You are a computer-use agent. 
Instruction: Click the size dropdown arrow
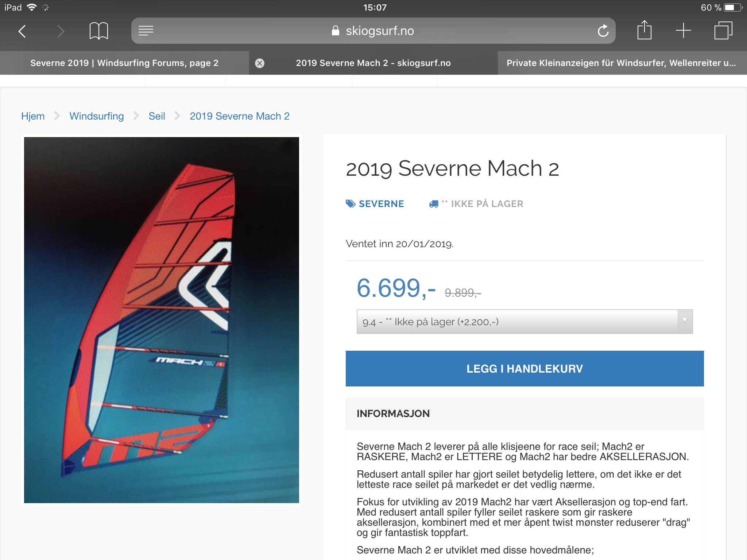click(685, 321)
